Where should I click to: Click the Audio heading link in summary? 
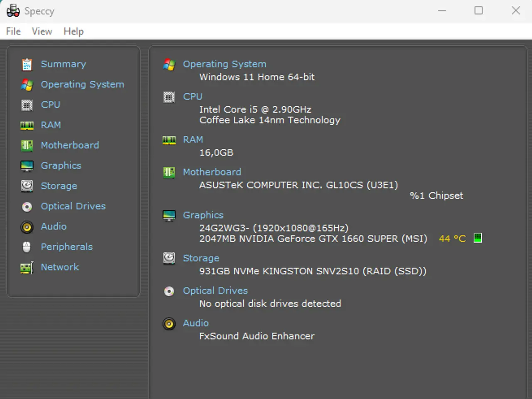tap(196, 323)
